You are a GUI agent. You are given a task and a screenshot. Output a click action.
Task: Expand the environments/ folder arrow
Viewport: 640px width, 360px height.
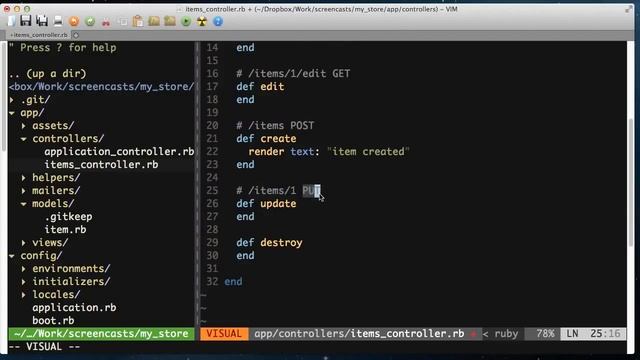(24, 269)
